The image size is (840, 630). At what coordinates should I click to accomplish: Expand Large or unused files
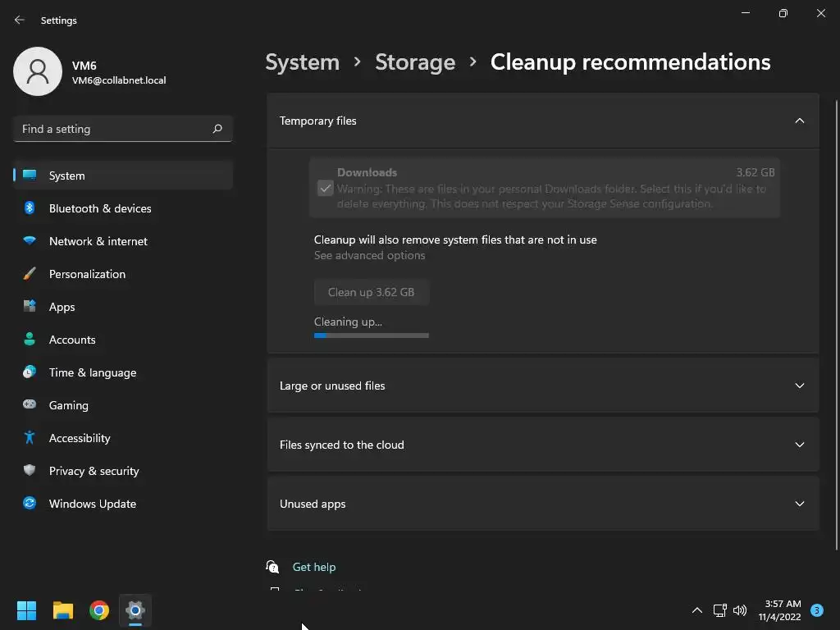[799, 386]
